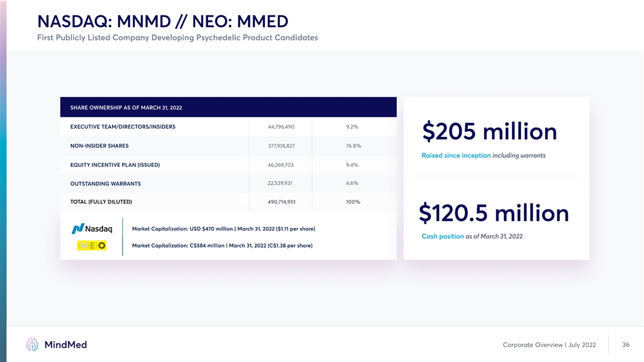The width and height of the screenshot is (644, 362).
Task: Select the $120.5 million cash figure
Action: coord(494,213)
